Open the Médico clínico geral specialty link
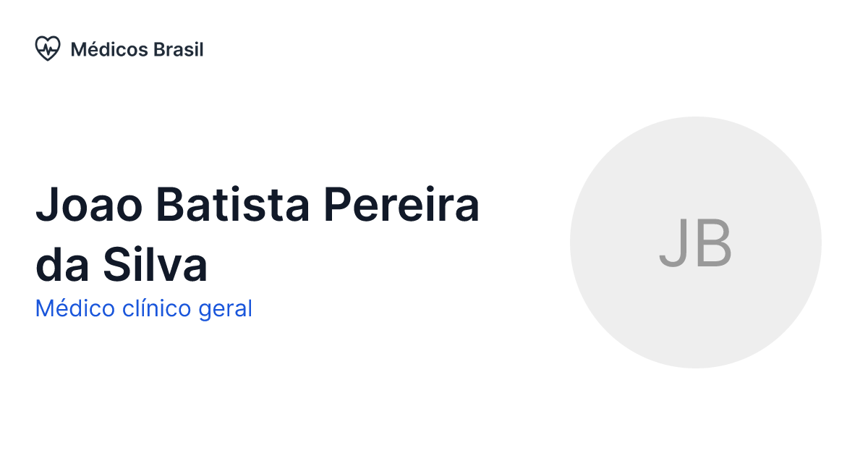The image size is (868, 456). pyautogui.click(x=143, y=309)
